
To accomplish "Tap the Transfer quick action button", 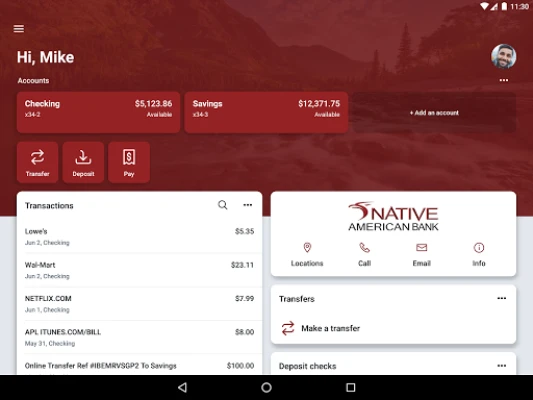I will click(37, 162).
